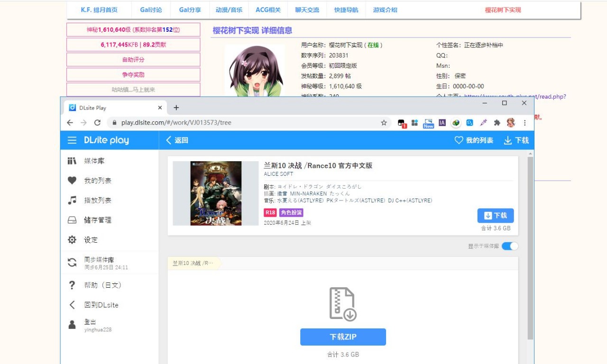The width and height of the screenshot is (607, 364).
Task: Click the back arrow next to 返回
Action: pyautogui.click(x=169, y=140)
